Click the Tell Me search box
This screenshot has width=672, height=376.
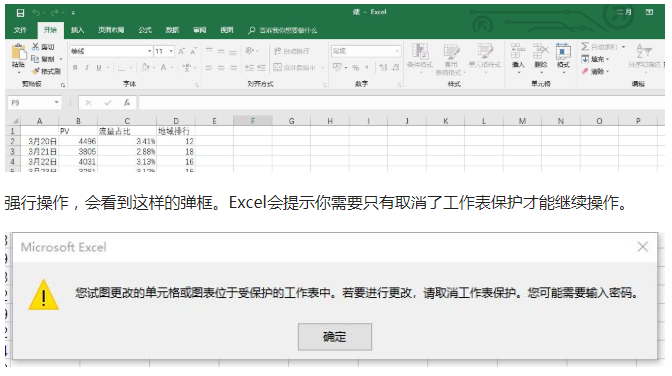tap(283, 30)
